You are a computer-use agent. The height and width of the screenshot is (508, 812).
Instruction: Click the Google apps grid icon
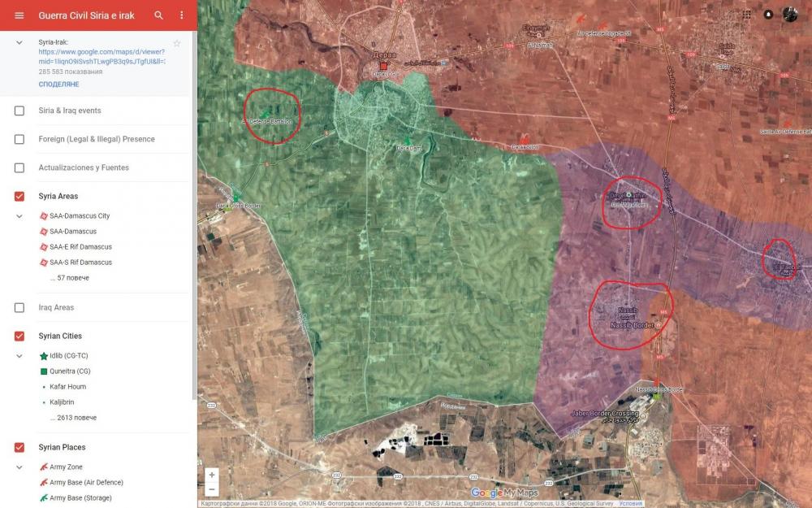(746, 15)
